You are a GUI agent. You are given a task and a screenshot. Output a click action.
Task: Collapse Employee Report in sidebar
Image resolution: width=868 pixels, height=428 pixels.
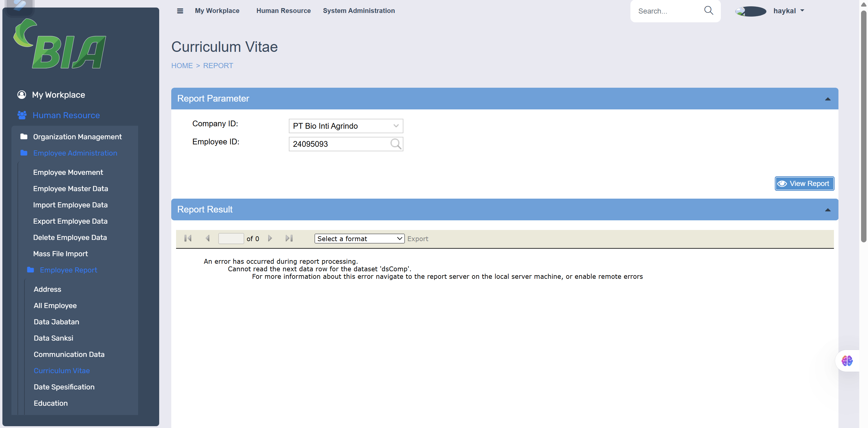(68, 270)
